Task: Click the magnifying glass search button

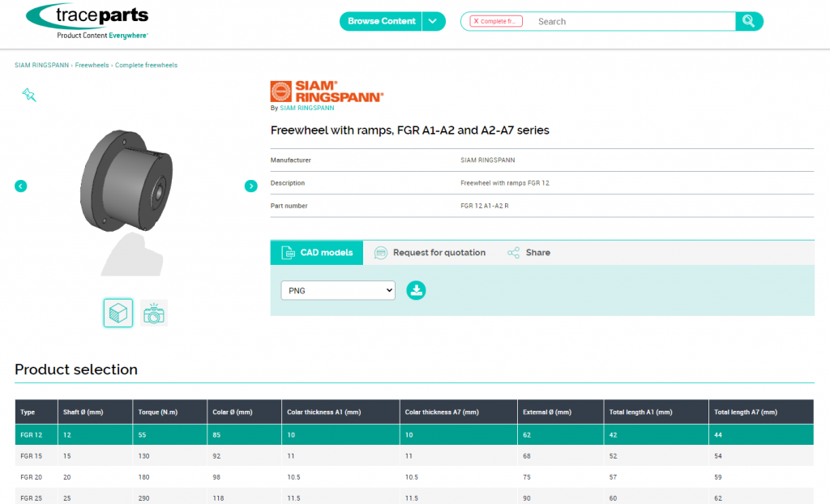Action: [748, 21]
